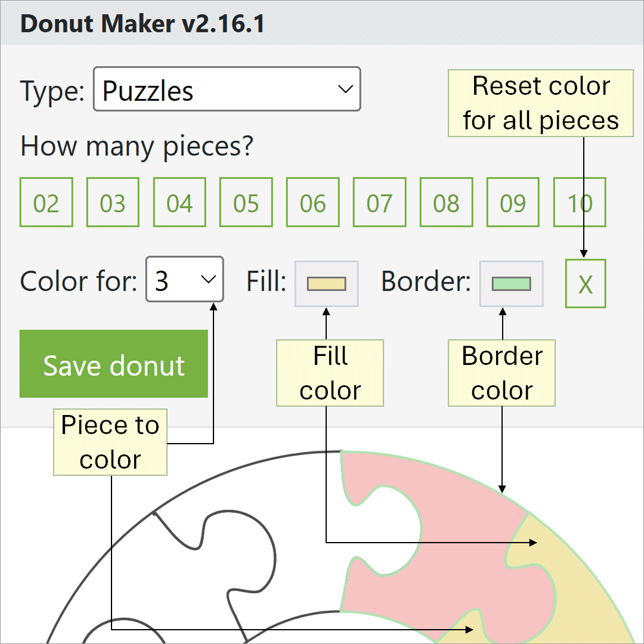Select 08 pieces for the donut
This screenshot has width=644, height=644.
(446, 203)
